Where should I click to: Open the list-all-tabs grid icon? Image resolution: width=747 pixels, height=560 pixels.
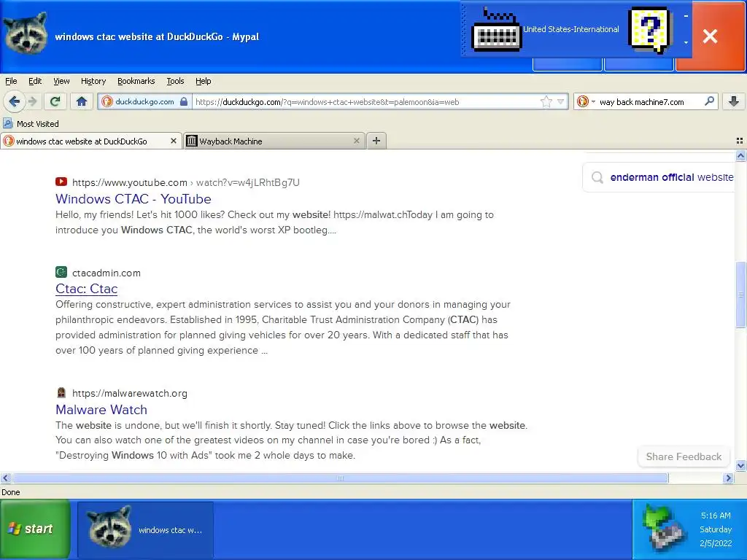[x=740, y=141]
